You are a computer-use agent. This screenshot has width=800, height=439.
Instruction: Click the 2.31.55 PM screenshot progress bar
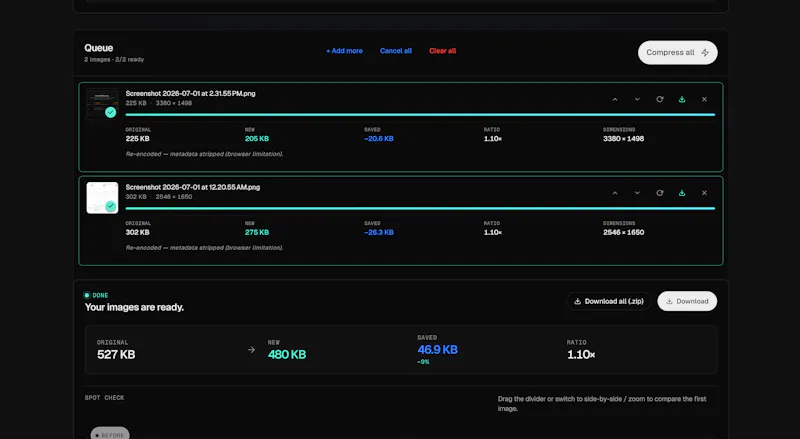[420, 115]
